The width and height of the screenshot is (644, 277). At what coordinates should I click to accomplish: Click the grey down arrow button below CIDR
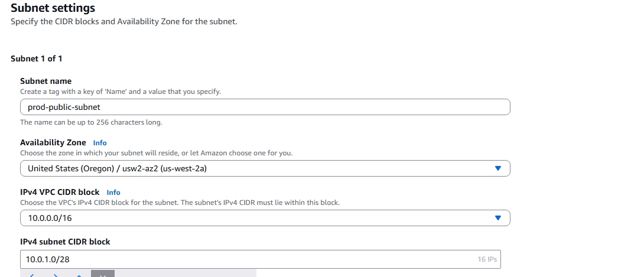pos(103,274)
